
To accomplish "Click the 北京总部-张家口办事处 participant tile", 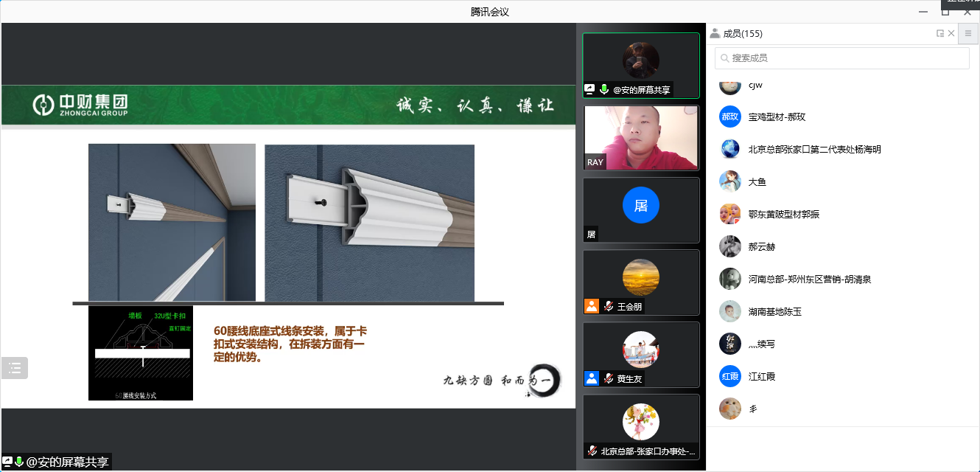I will click(x=640, y=426).
